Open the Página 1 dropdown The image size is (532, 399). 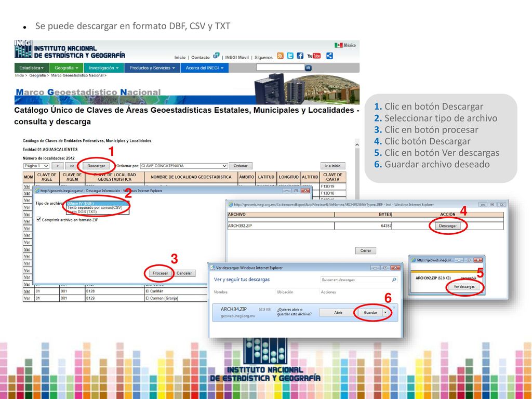[36, 166]
